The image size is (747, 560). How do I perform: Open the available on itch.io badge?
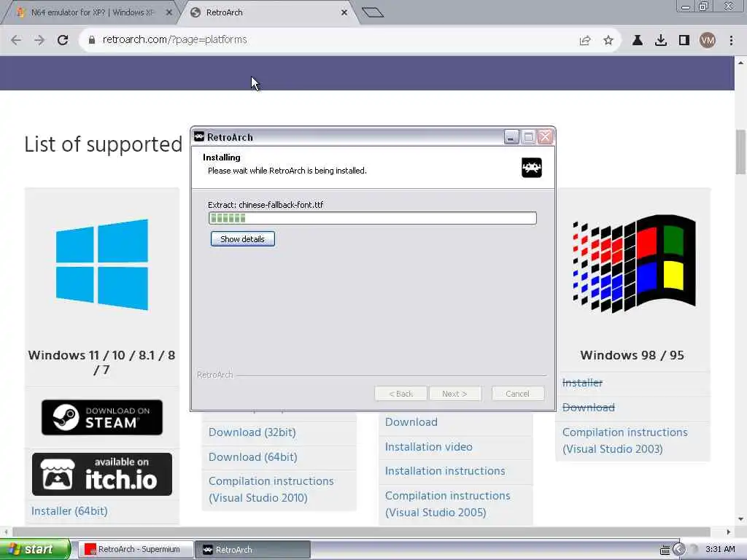tap(102, 474)
